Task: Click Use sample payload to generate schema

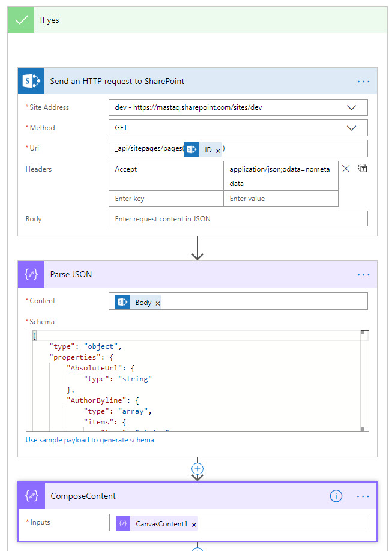Action: tap(89, 440)
